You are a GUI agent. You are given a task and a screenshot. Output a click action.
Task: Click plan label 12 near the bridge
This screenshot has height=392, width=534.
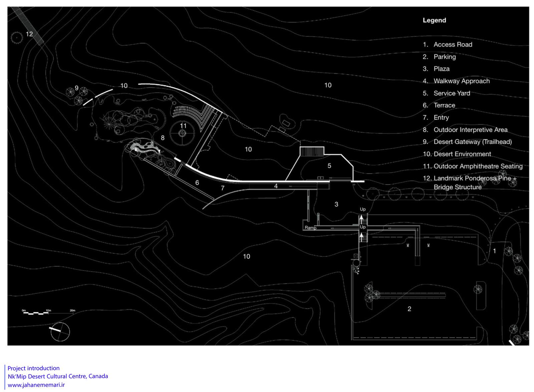pos(29,34)
